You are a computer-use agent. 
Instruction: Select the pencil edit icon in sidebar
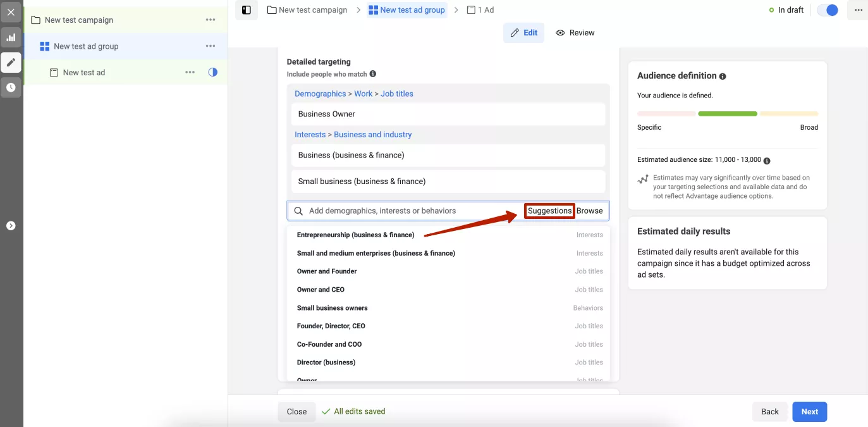[11, 63]
